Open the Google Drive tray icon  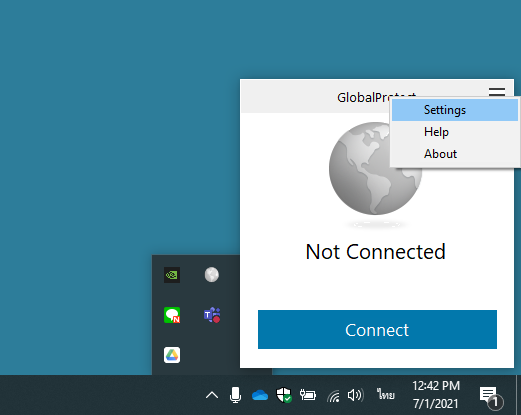point(172,355)
